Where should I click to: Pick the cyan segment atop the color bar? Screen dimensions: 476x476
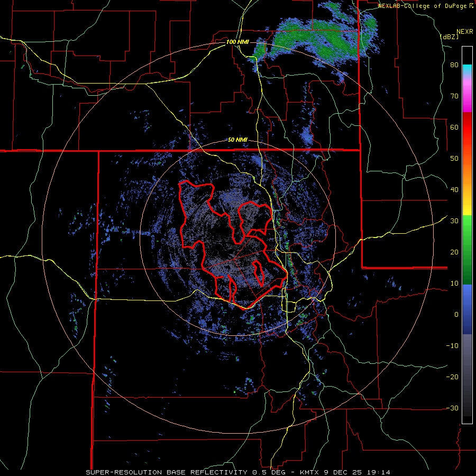coord(467,69)
